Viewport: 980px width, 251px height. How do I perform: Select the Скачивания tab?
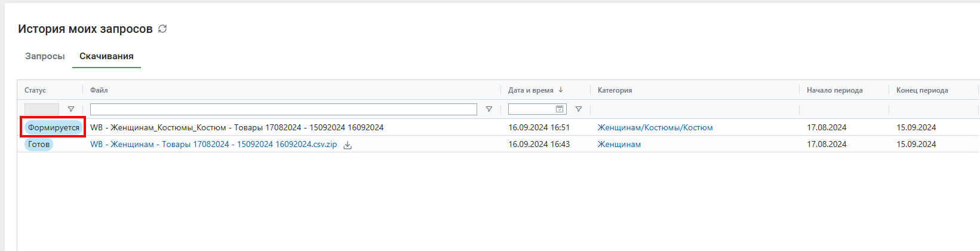coord(106,56)
